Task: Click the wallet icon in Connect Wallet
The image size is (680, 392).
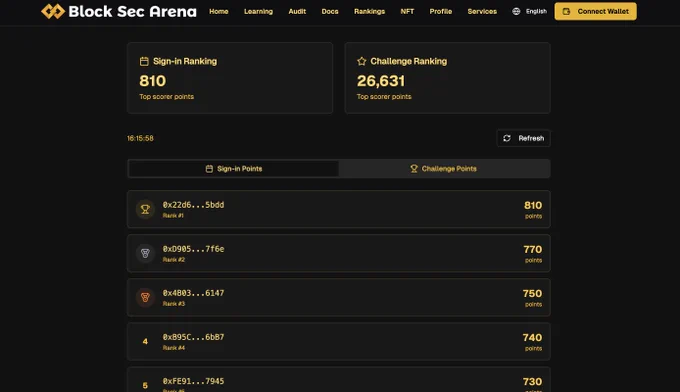Action: tap(566, 11)
